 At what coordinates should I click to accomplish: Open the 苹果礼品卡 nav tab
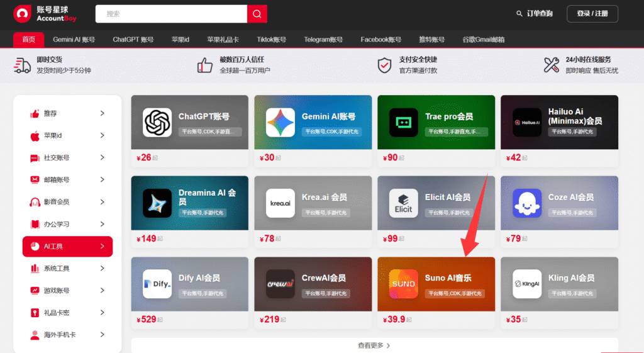click(223, 40)
